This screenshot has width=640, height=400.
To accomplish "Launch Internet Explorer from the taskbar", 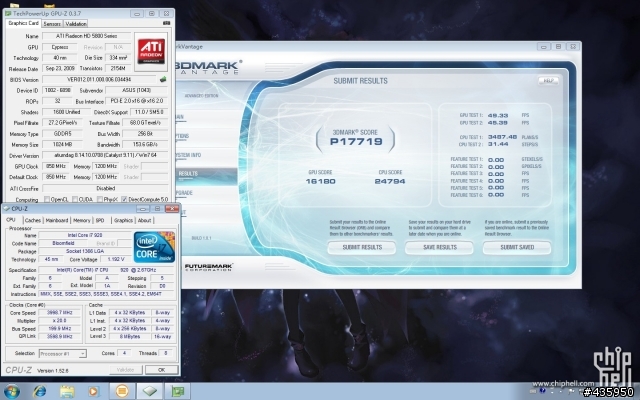I will tap(40, 391).
